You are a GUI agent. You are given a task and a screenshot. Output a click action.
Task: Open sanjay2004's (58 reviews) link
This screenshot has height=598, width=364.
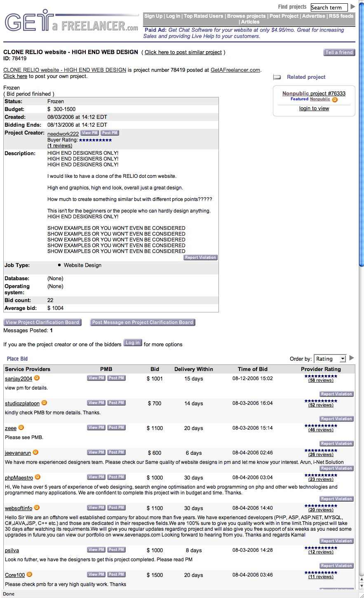[321, 381]
